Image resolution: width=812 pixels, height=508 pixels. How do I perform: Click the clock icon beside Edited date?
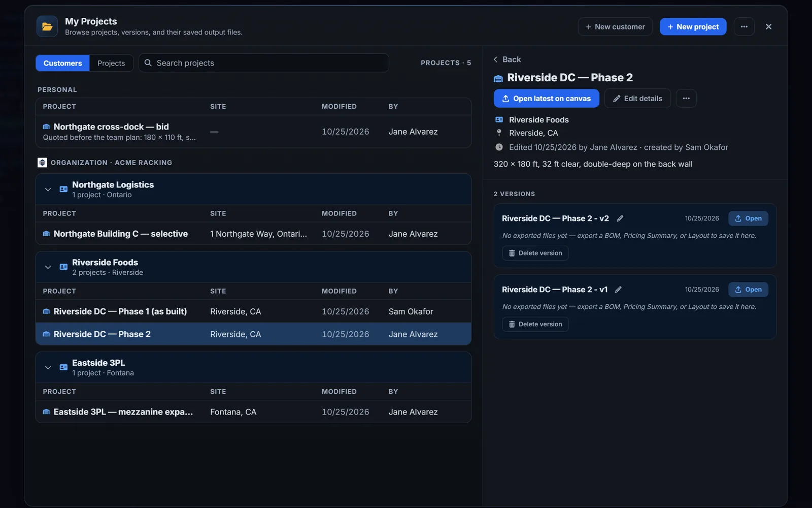(x=499, y=147)
